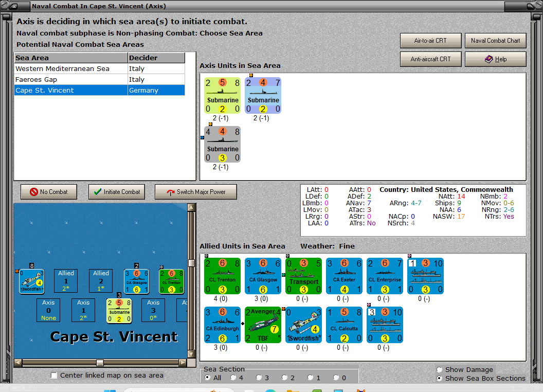Click the map's right scroll arrow
This screenshot has width=543, height=392.
pyautogui.click(x=183, y=363)
